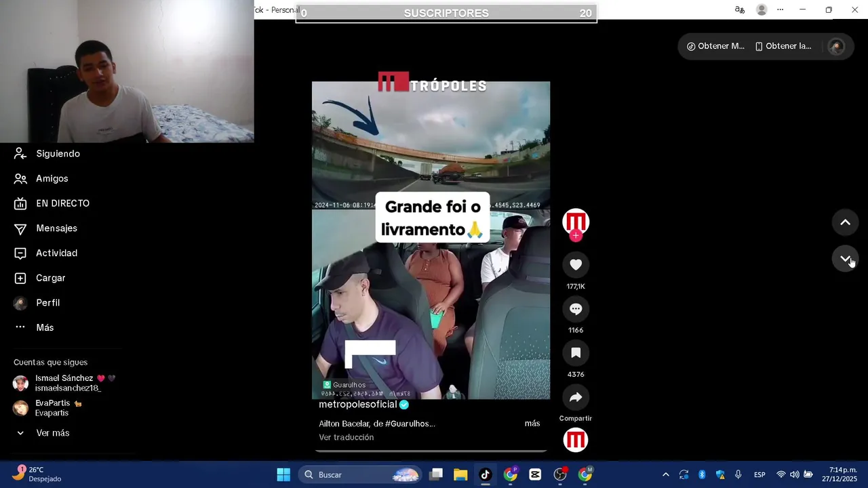This screenshot has height=488, width=868.
Task: Open Ismael Sánchez followed account
Action: point(65,383)
